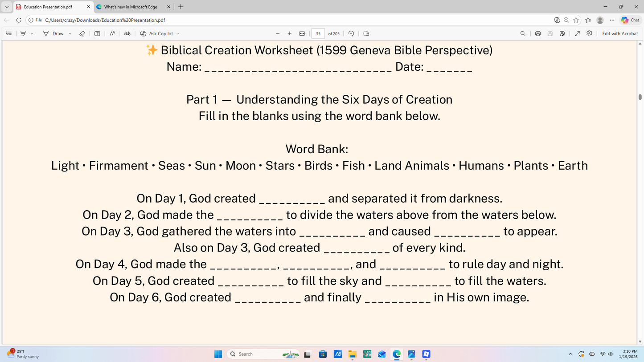Open the clock showing 3:10 PM
The image size is (644, 362).
click(x=628, y=354)
